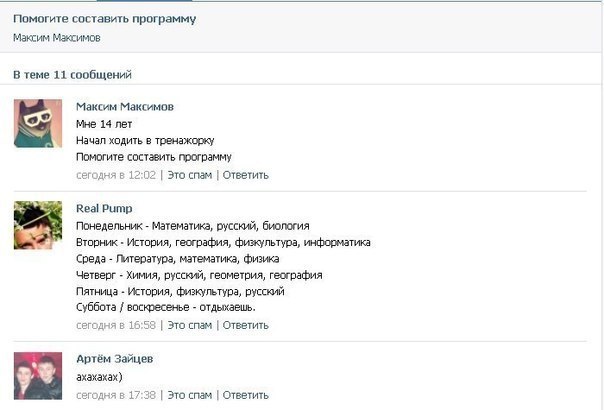Click timestamp сегодня в 12:02
604x410 pixels.
[116, 175]
